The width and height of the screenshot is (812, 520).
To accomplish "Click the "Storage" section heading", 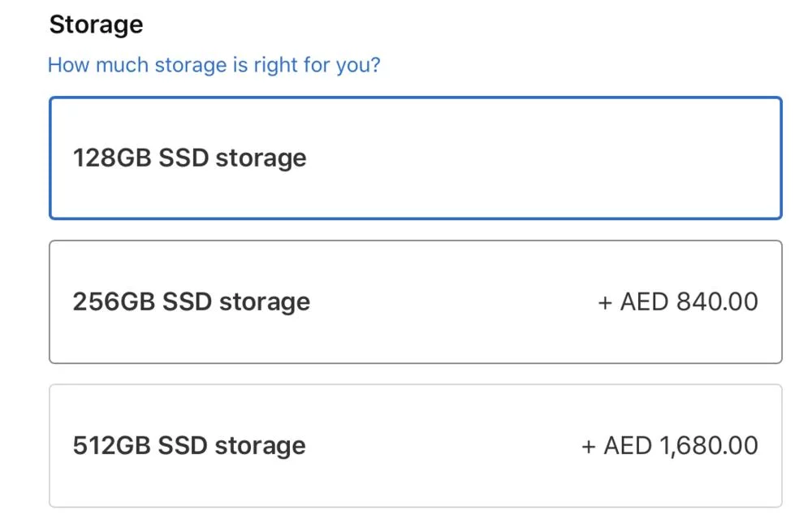I will pyautogui.click(x=96, y=25).
